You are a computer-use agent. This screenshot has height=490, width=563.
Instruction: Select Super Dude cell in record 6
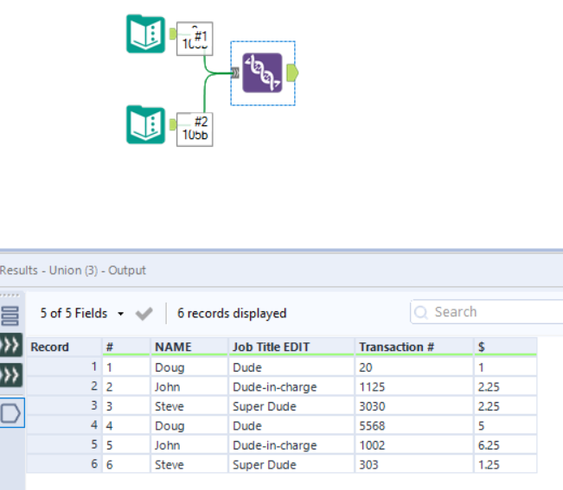pos(291,465)
